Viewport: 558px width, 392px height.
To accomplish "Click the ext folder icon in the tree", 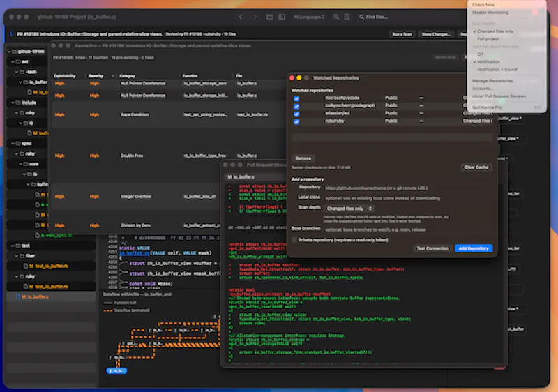I will click(x=18, y=61).
